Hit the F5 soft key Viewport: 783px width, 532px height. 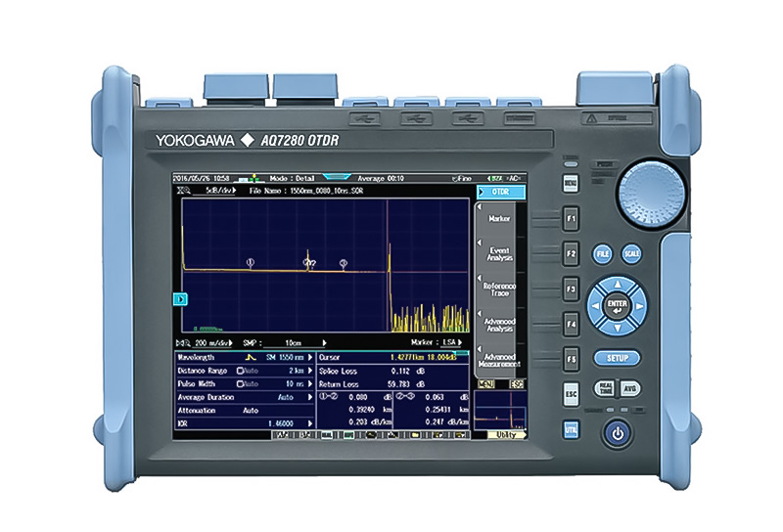coord(571,359)
